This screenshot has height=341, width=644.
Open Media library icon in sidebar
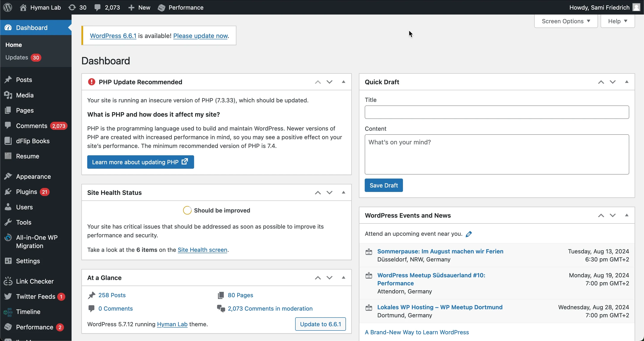pyautogui.click(x=8, y=95)
